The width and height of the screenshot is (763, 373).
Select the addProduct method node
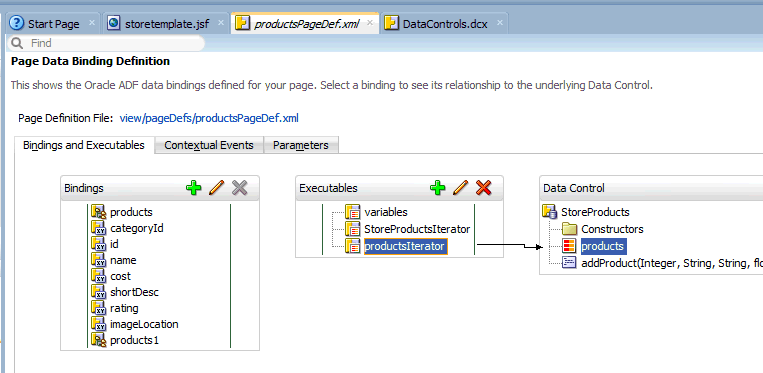(672, 263)
